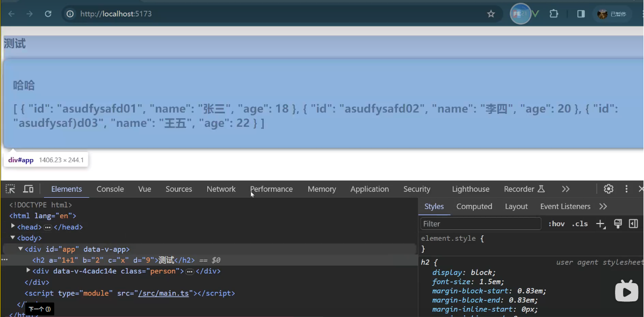Click the margin-block-start: 0.83em declaration
Viewport: 644px width, 317px height.
[489, 291]
